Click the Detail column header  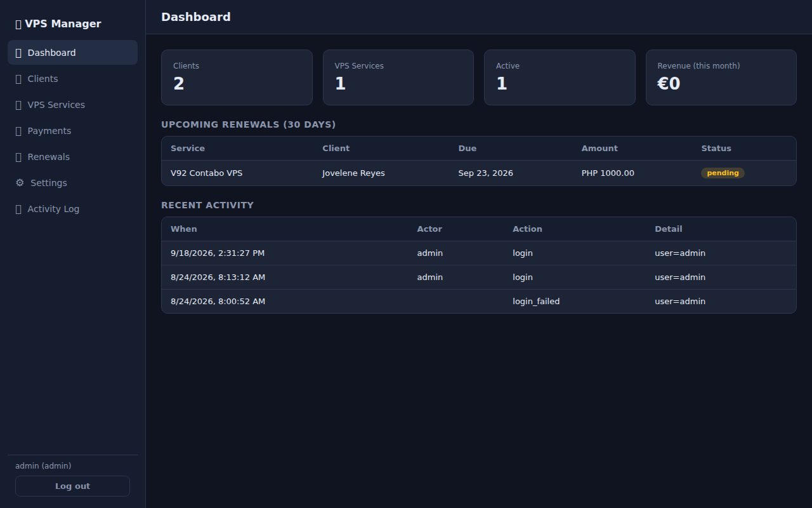point(669,229)
